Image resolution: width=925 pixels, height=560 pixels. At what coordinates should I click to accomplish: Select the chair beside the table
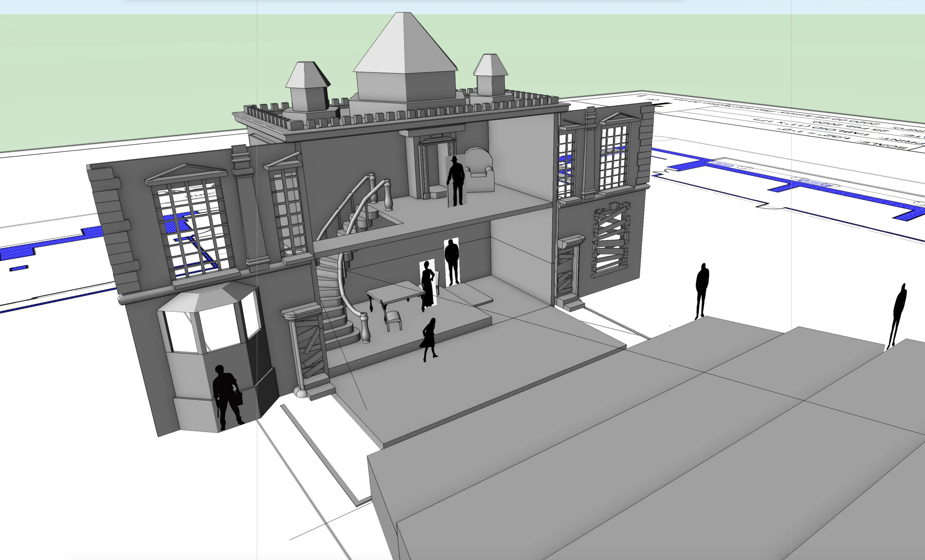(393, 317)
